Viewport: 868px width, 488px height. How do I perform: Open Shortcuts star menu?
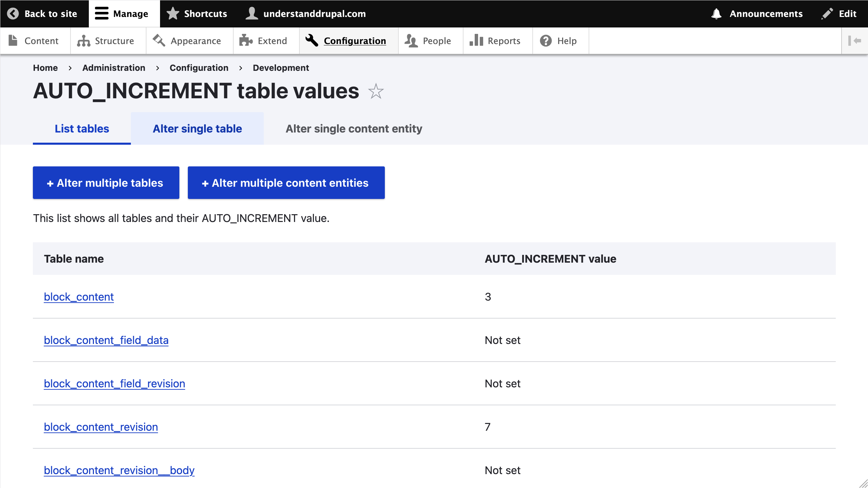tap(173, 14)
